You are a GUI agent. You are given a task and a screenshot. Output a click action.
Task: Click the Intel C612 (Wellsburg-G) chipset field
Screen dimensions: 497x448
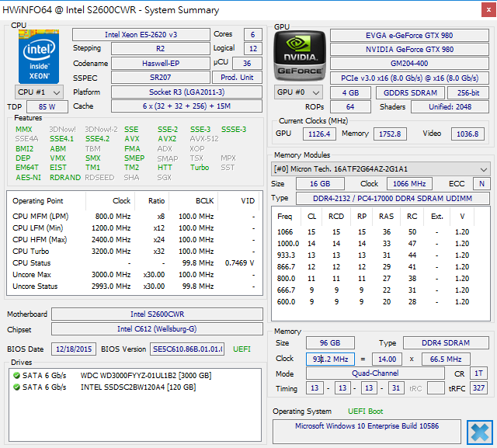pos(157,329)
